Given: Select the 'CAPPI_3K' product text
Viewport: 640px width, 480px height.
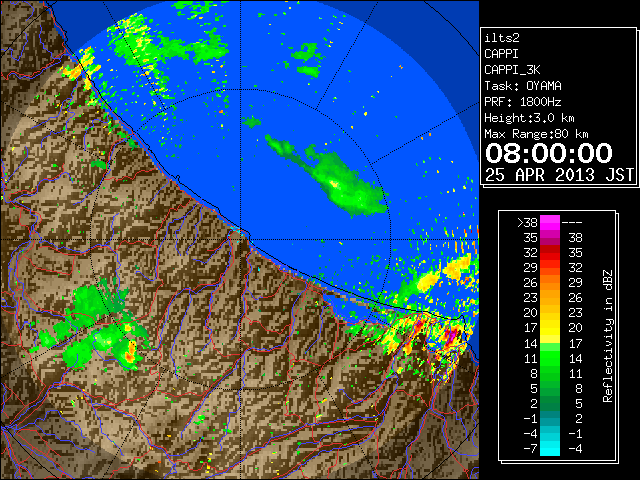Looking at the screenshot, I should click(x=512, y=70).
